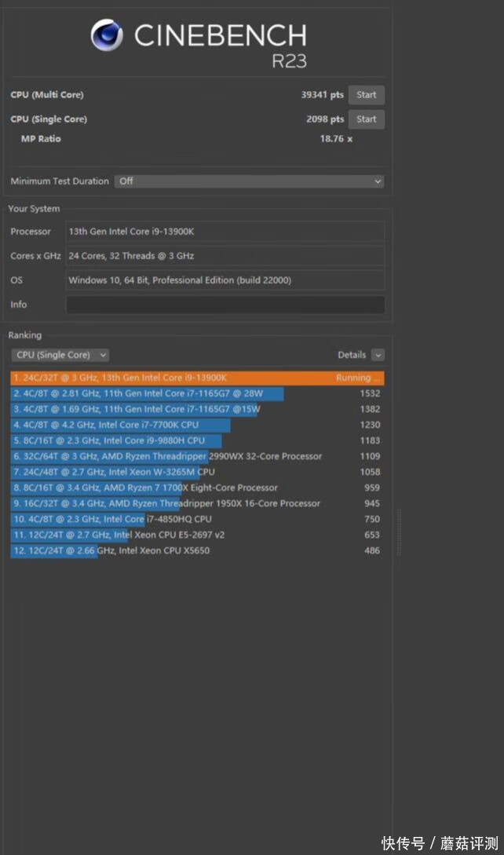Image resolution: width=504 pixels, height=855 pixels.
Task: Open the CPU (Single Core) ranking dropdown
Action: pos(60,355)
